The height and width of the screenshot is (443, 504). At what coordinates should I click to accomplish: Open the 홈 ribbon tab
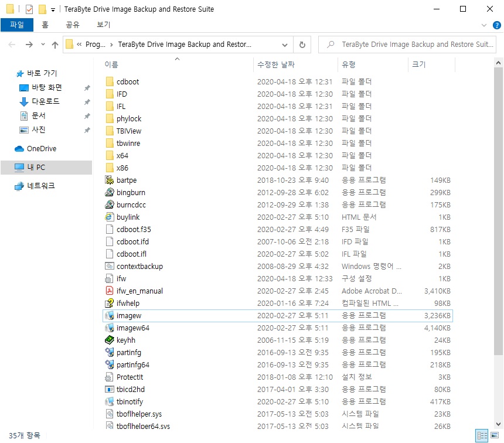click(45, 25)
